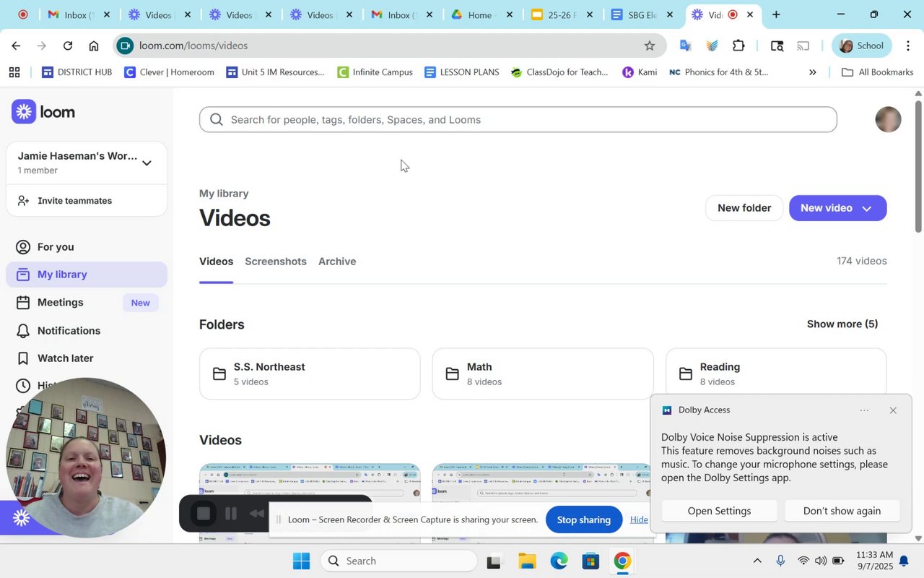This screenshot has height=578, width=924.
Task: Click the Invite teammates person icon
Action: point(23,201)
